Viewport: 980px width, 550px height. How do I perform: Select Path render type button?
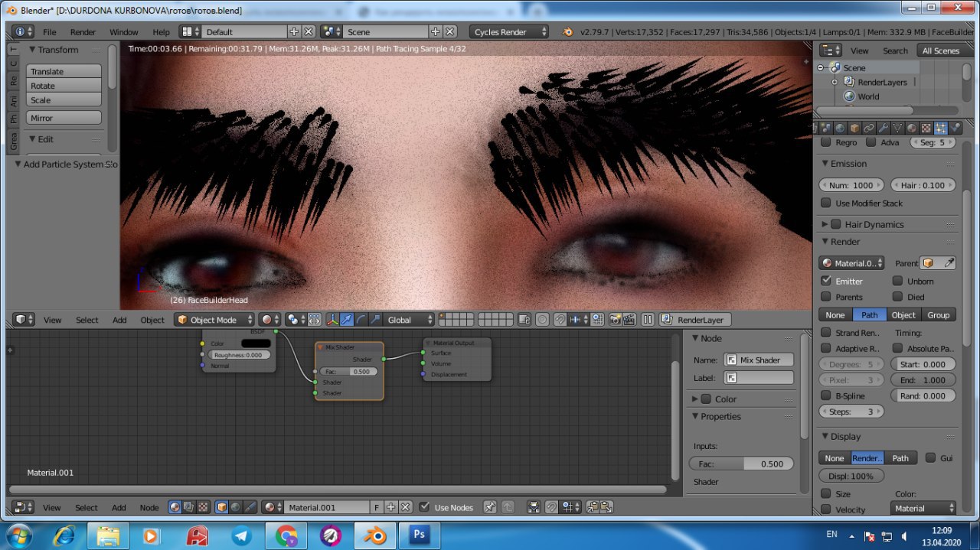point(870,314)
